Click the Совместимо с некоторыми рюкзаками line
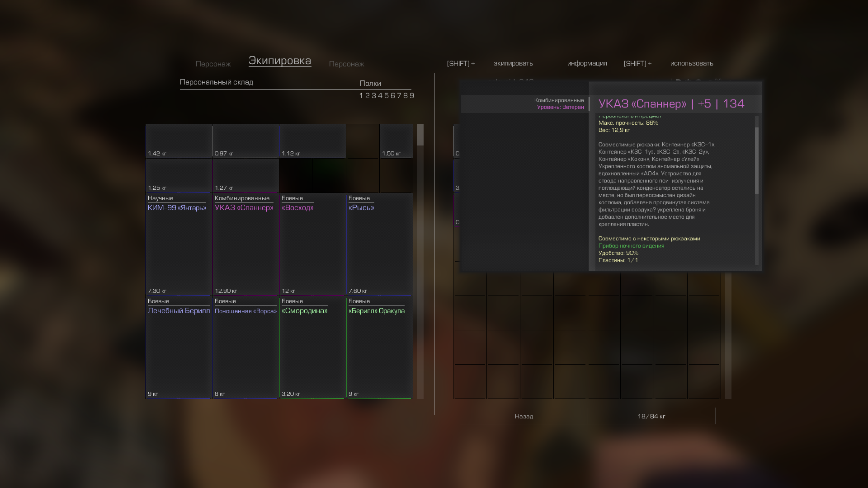 pyautogui.click(x=649, y=239)
